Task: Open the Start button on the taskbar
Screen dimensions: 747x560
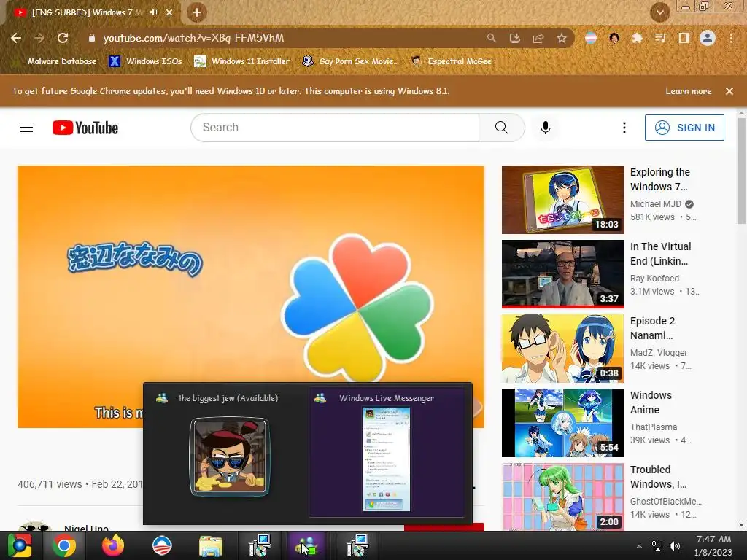Action: pyautogui.click(x=20, y=545)
